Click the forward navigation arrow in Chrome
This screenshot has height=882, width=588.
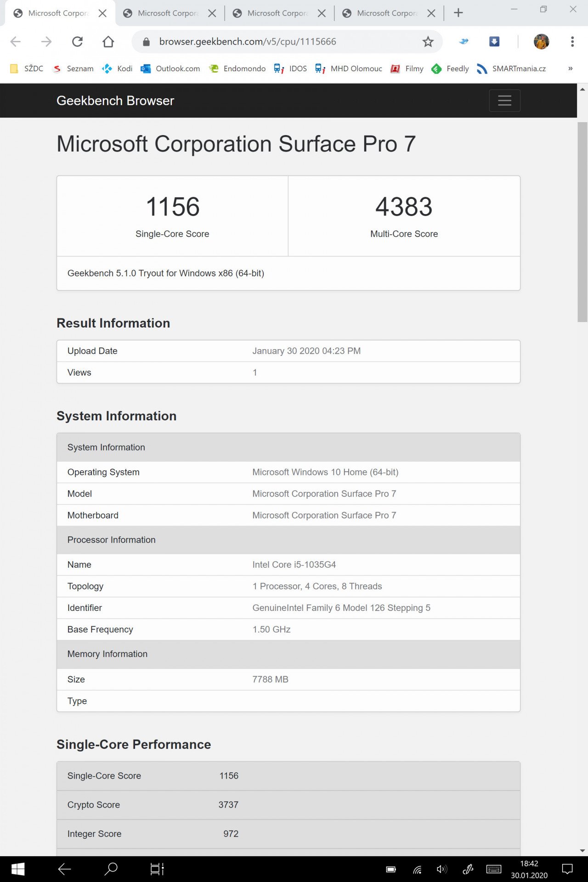(46, 42)
